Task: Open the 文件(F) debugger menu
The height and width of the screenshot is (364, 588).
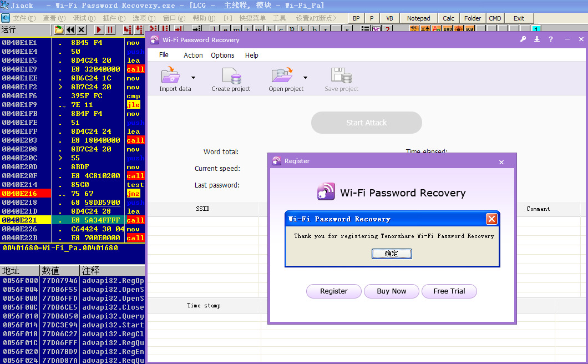Action: pyautogui.click(x=24, y=18)
